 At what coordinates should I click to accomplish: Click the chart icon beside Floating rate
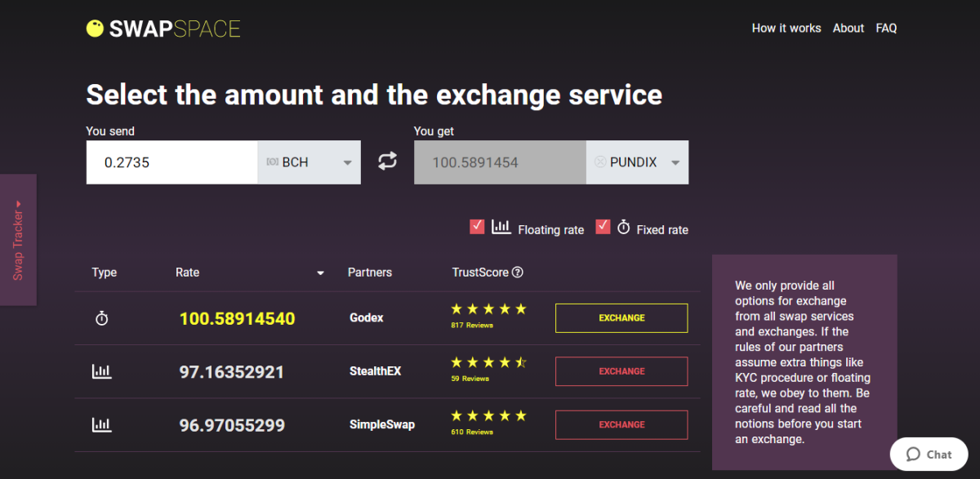[x=501, y=227]
